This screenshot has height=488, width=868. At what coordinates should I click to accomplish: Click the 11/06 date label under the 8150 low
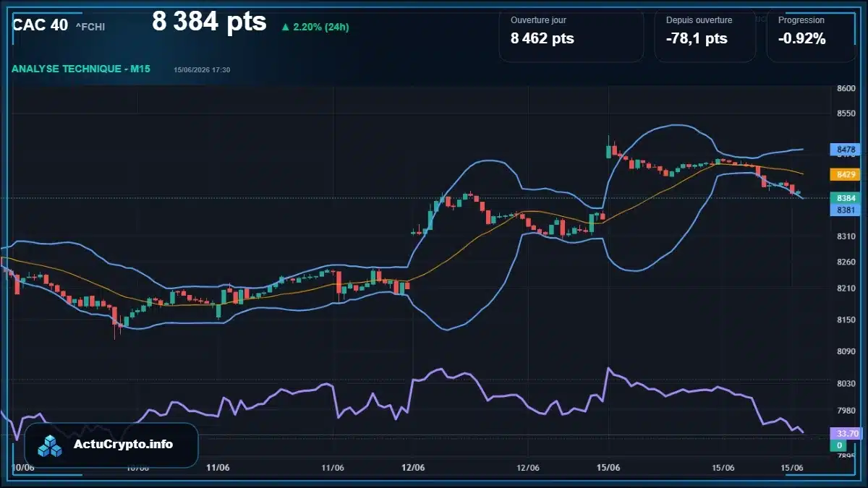point(218,467)
